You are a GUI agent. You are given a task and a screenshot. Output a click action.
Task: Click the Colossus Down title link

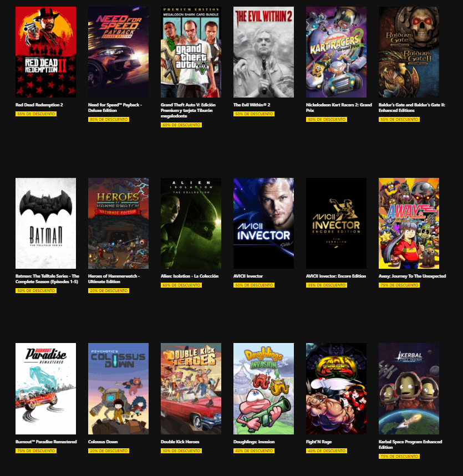pyautogui.click(x=103, y=442)
